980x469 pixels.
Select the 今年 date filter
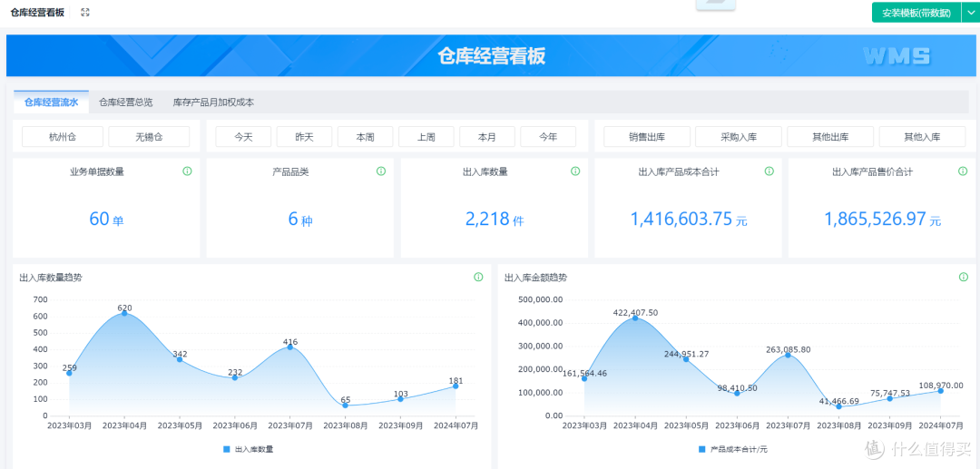[x=548, y=137]
